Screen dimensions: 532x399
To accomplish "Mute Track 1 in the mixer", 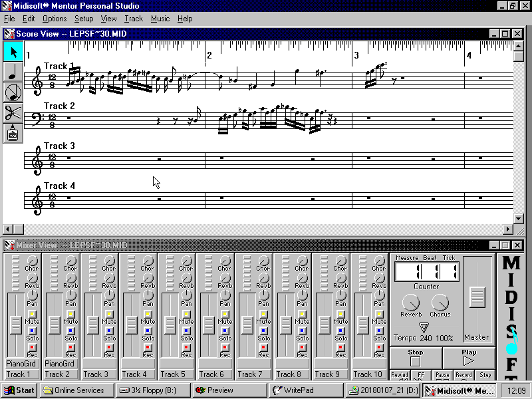I will pos(32,314).
